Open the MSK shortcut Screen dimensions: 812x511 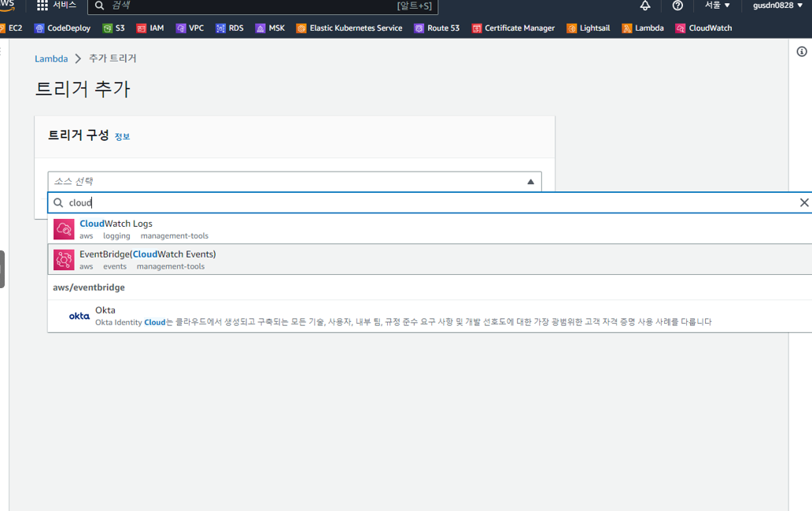click(x=271, y=28)
